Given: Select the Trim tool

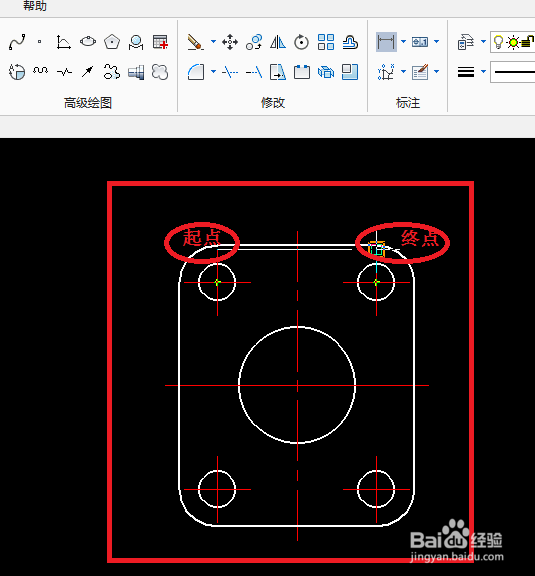Looking at the screenshot, I should (x=230, y=72).
